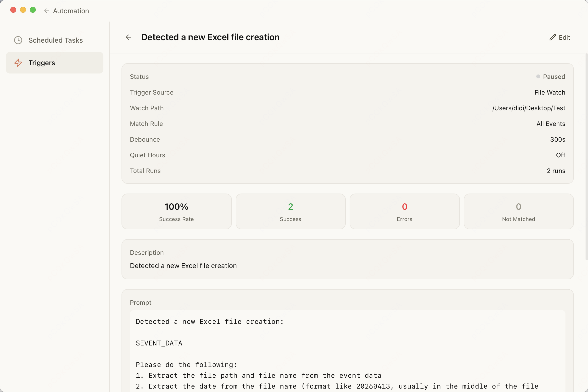Screen dimensions: 588x392
Task: Click the vertical scrollbar on the right
Action: click(x=586, y=157)
